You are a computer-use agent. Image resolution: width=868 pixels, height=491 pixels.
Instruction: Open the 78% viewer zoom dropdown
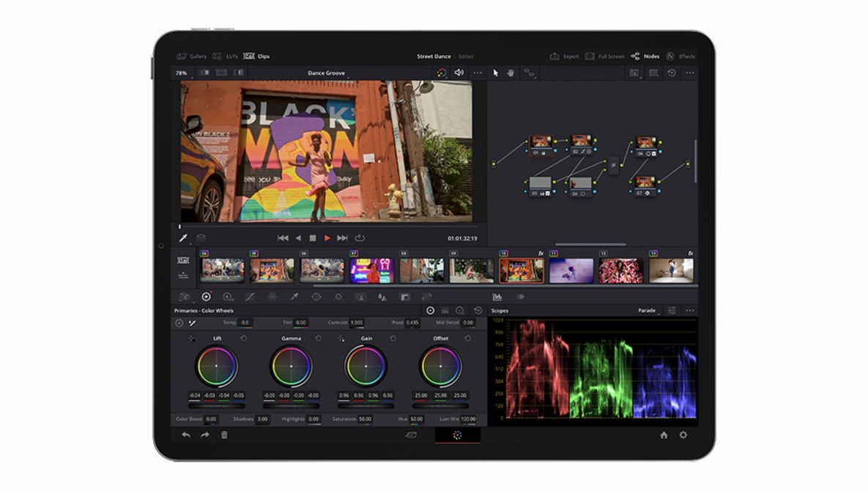(x=182, y=73)
